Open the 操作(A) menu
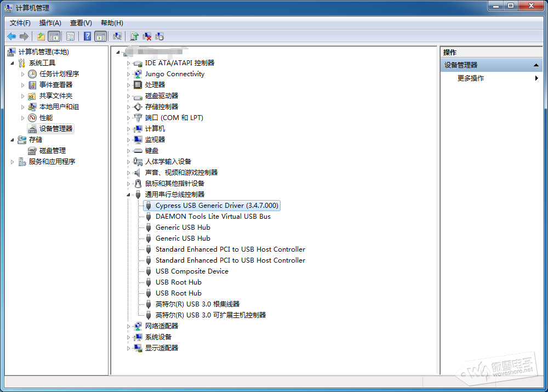548x392 pixels. pos(50,23)
